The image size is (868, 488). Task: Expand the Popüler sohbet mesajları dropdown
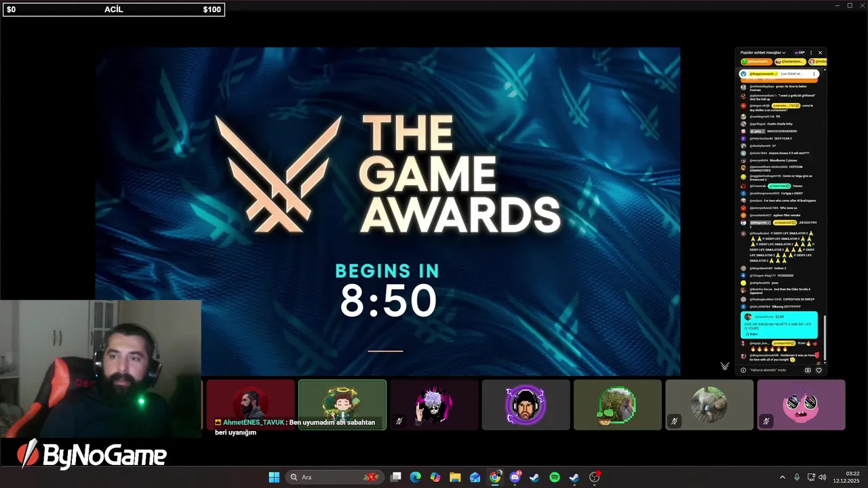coord(763,52)
